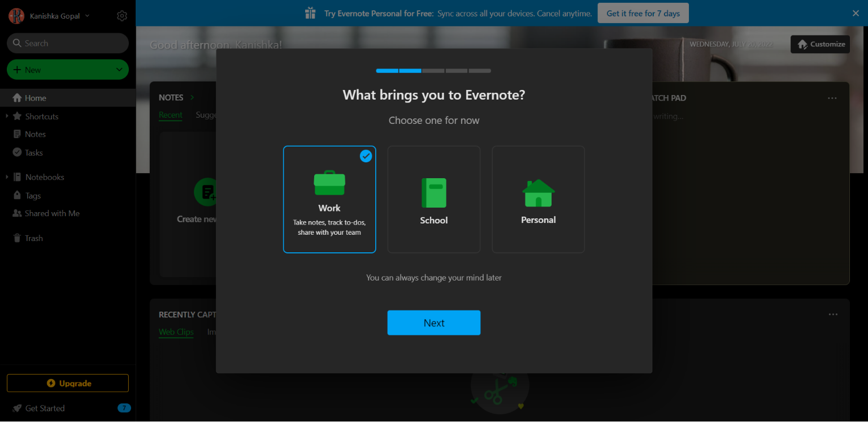Expand the Notebooks tree arrow

click(7, 177)
